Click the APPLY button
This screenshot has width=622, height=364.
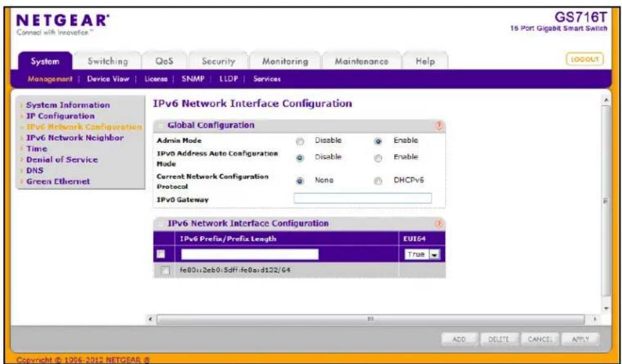(x=580, y=339)
